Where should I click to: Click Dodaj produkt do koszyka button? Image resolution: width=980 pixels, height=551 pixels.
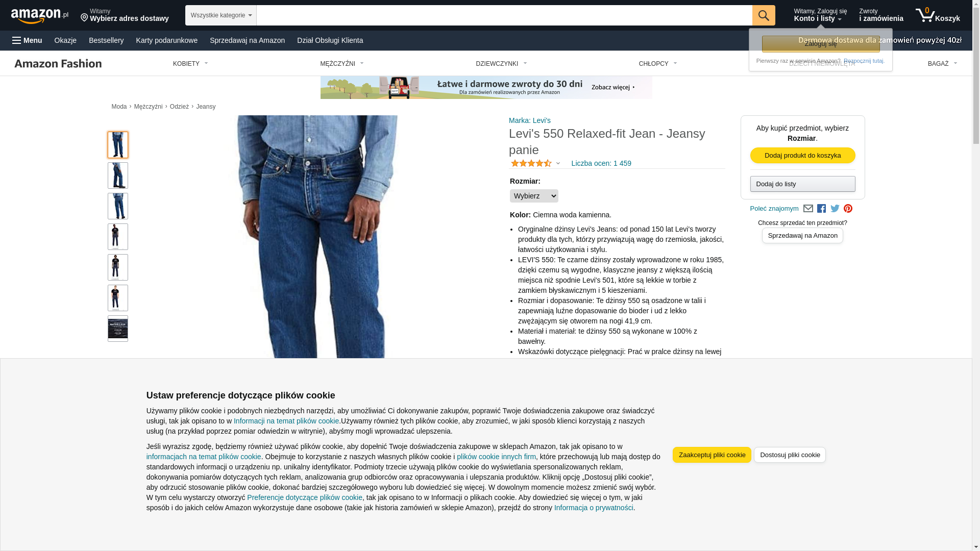802,156
